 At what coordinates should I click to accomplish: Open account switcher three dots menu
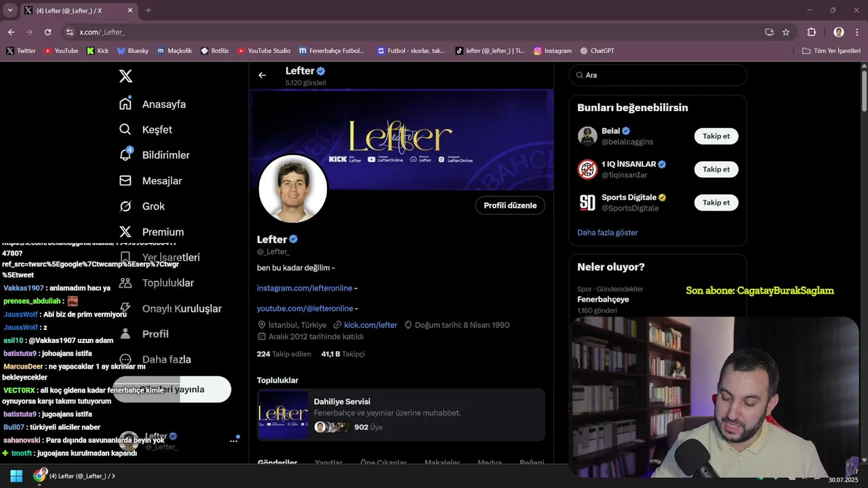[x=233, y=441]
